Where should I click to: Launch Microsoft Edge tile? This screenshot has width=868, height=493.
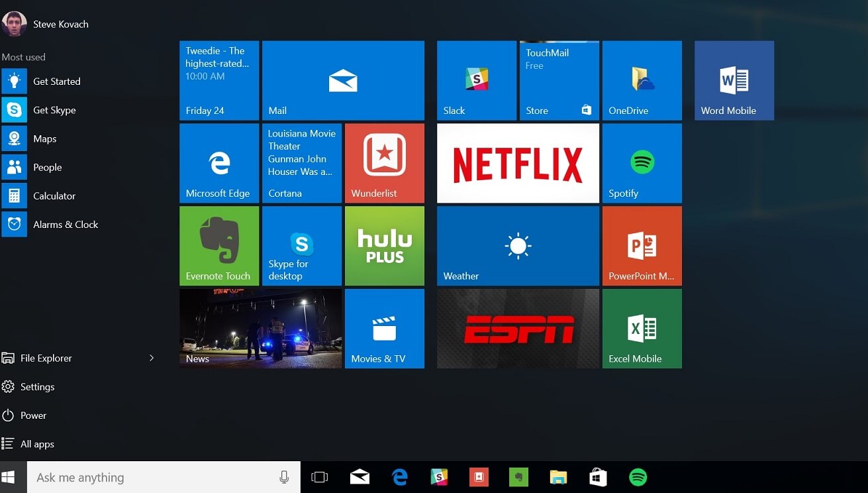point(218,163)
